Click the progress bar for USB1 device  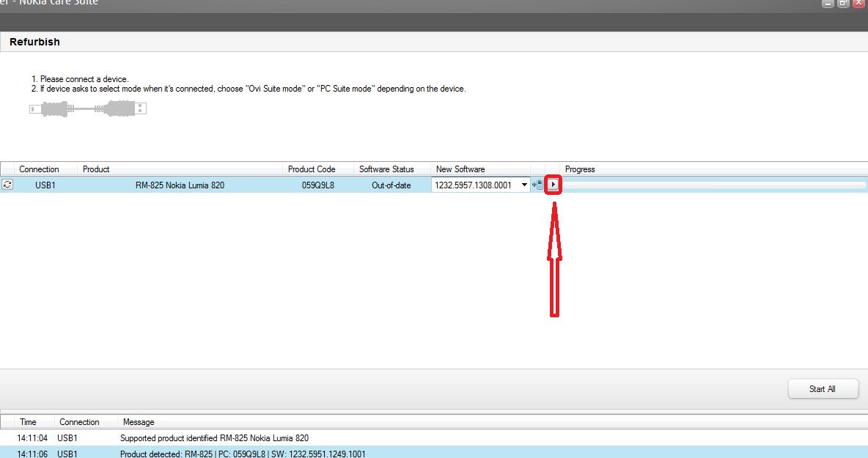(713, 185)
